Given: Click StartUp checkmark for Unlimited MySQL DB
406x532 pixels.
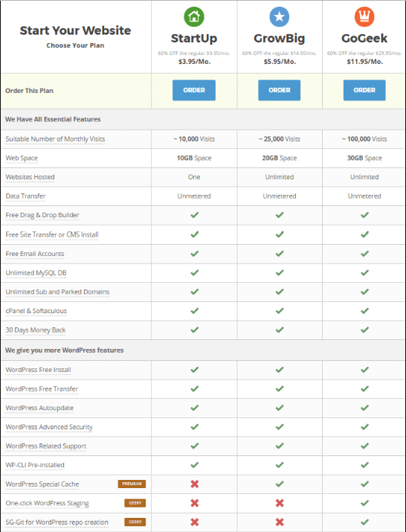Looking at the screenshot, I should [x=194, y=272].
